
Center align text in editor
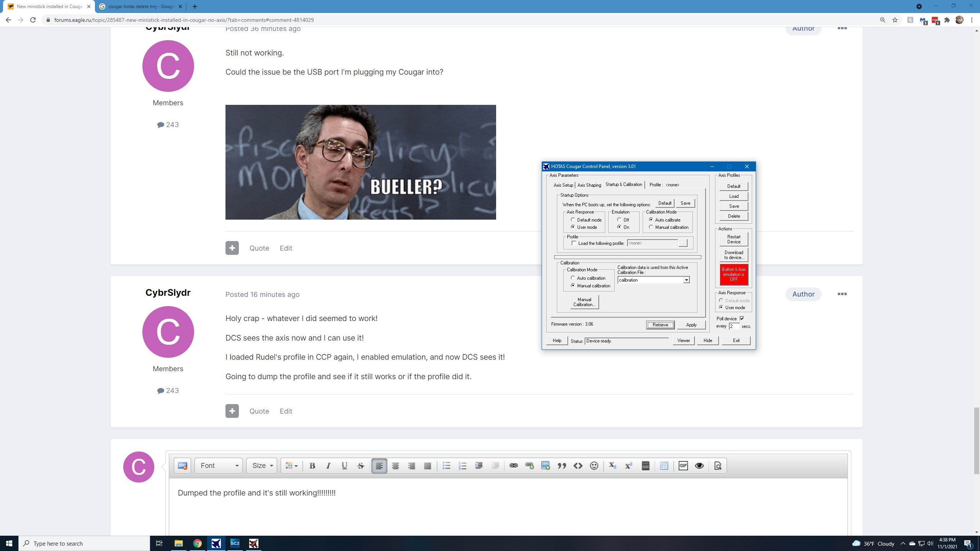tap(395, 466)
